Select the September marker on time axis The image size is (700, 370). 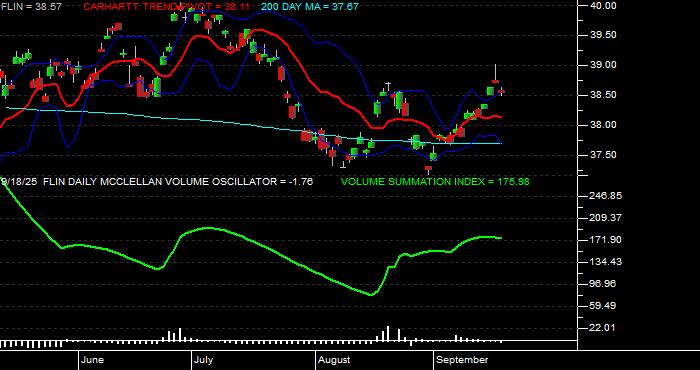[x=462, y=360]
